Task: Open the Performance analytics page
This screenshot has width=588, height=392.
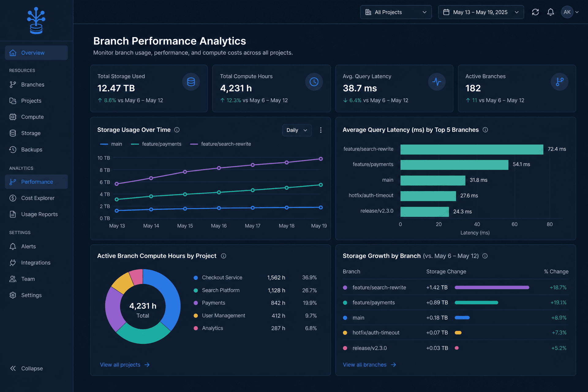Action: point(36,182)
